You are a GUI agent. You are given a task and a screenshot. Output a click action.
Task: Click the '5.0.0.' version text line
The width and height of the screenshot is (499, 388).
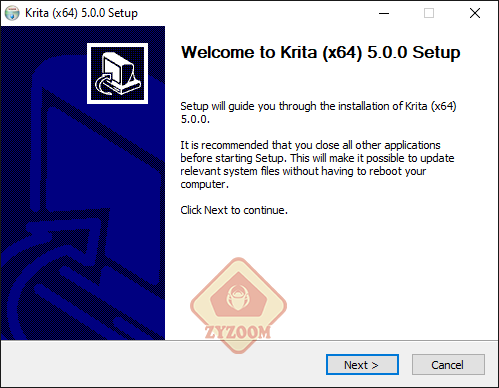(x=195, y=119)
